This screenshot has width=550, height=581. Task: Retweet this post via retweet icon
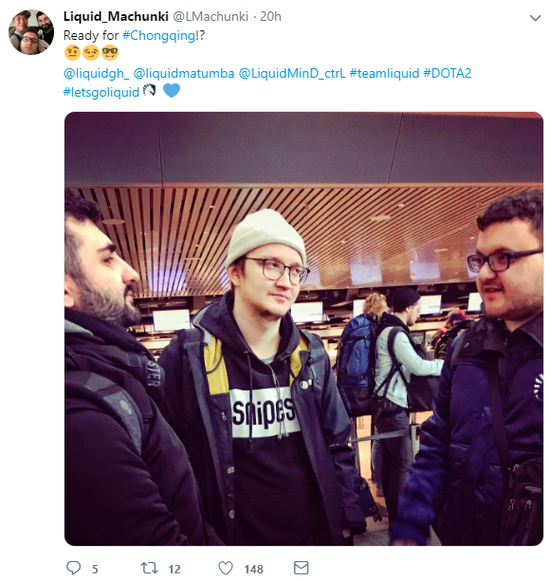pos(149,568)
